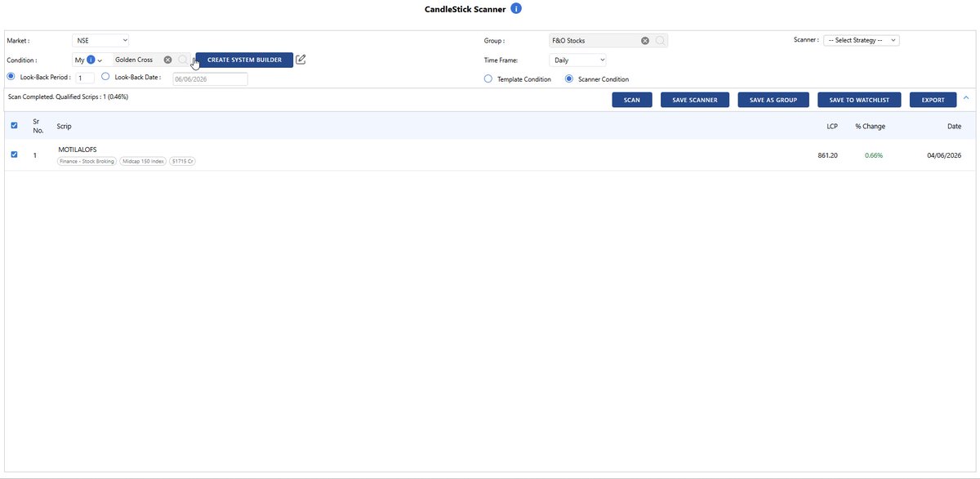Select the Look-Back Date radio button
The image size is (980, 479).
[105, 76]
